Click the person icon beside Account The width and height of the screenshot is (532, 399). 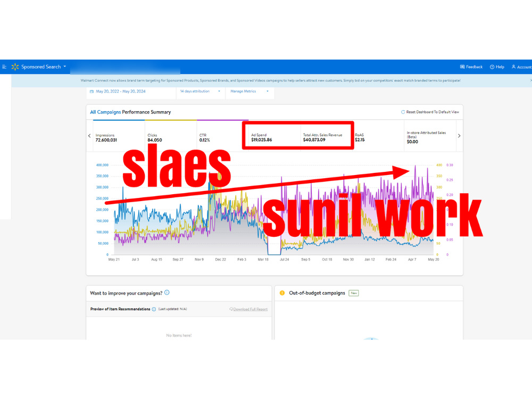coord(514,67)
